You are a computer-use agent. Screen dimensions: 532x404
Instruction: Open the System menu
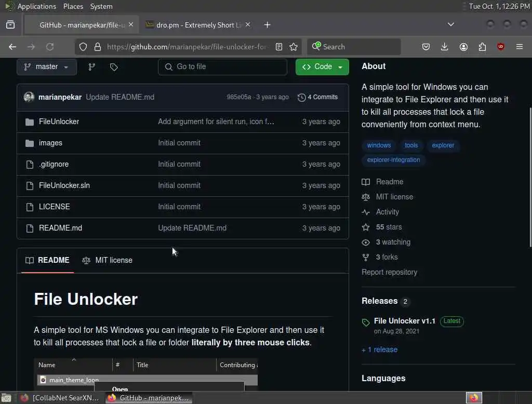pyautogui.click(x=101, y=6)
